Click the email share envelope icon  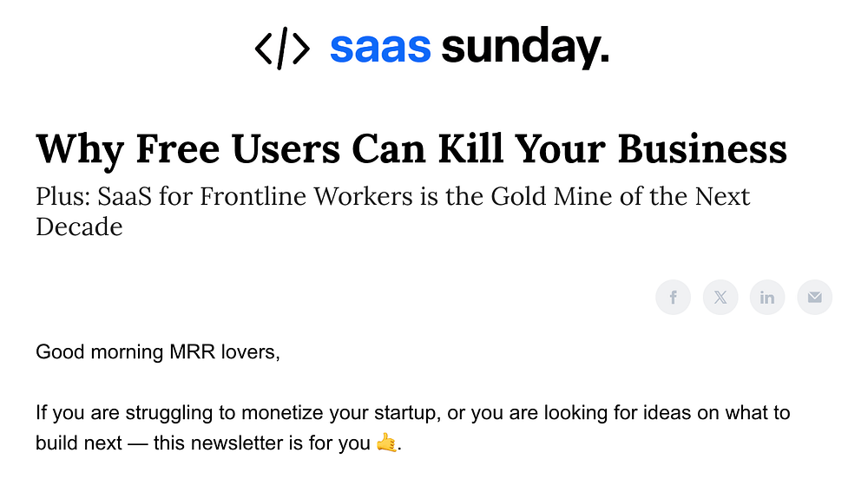pyautogui.click(x=814, y=298)
